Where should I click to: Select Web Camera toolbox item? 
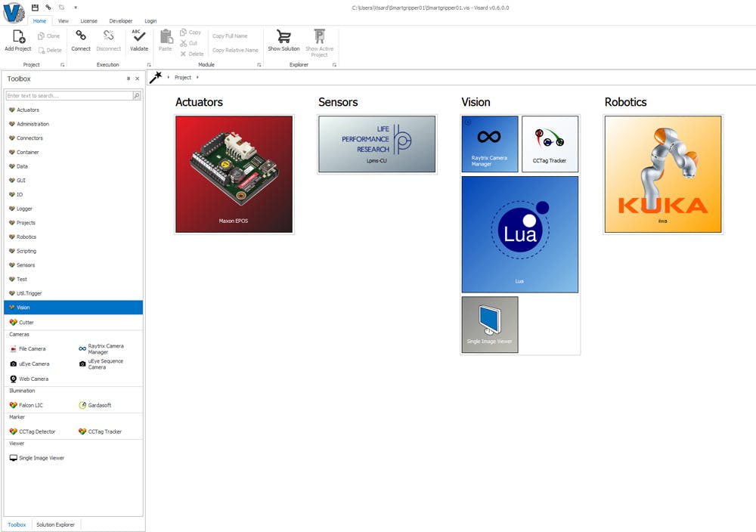(x=29, y=379)
